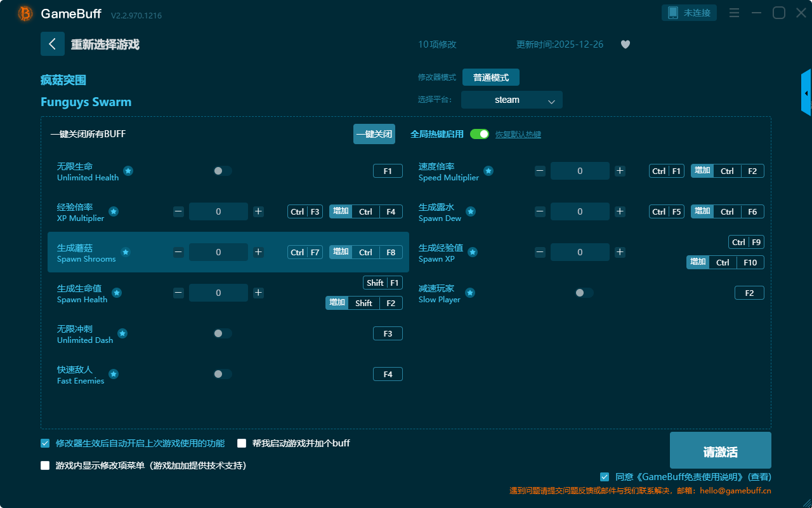Click the 恢复默认热键 link
812x508 pixels.
pyautogui.click(x=518, y=135)
